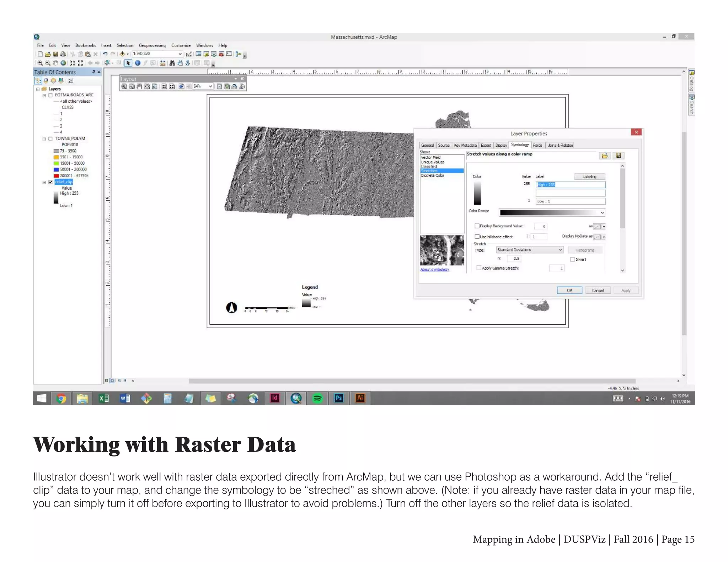
Task: Select the Pan hand tool
Action: [55, 63]
